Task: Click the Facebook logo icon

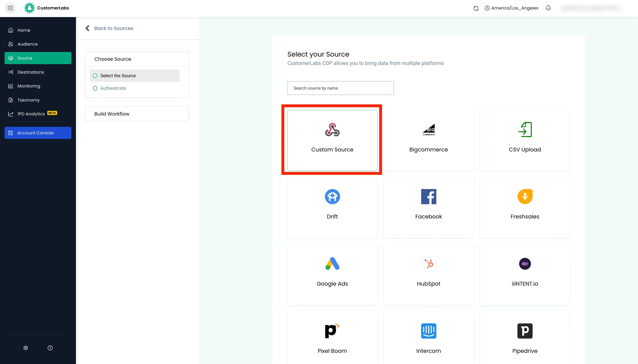Action: (428, 196)
